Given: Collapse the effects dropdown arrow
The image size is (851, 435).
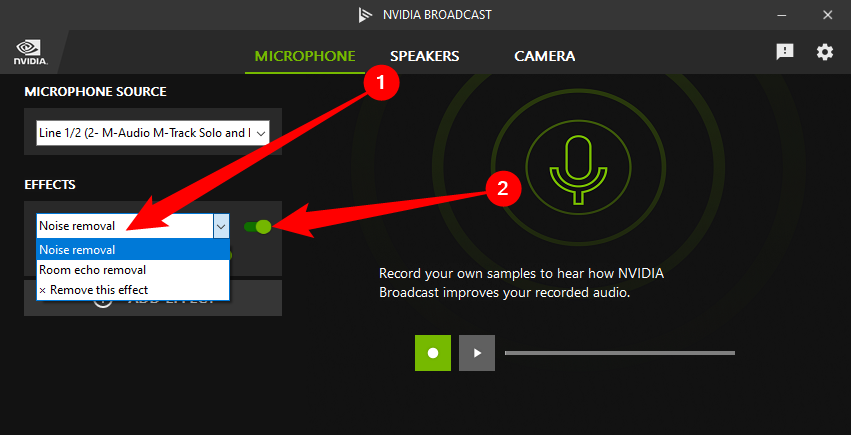Looking at the screenshot, I should pyautogui.click(x=221, y=226).
